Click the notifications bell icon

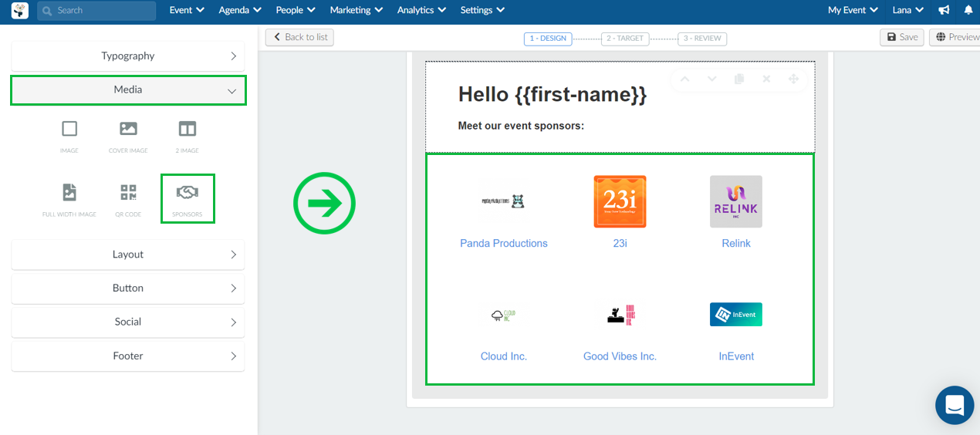(968, 10)
